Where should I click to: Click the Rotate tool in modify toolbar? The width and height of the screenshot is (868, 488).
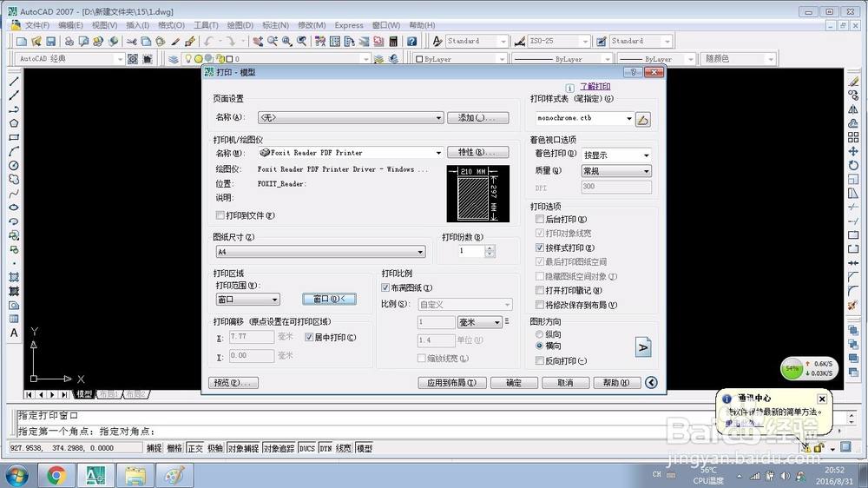click(x=853, y=165)
